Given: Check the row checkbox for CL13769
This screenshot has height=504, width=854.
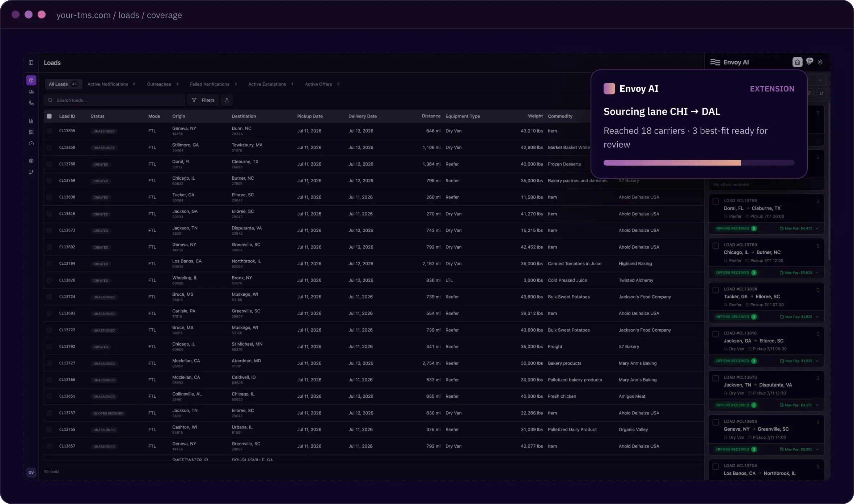Looking at the screenshot, I should (49, 181).
